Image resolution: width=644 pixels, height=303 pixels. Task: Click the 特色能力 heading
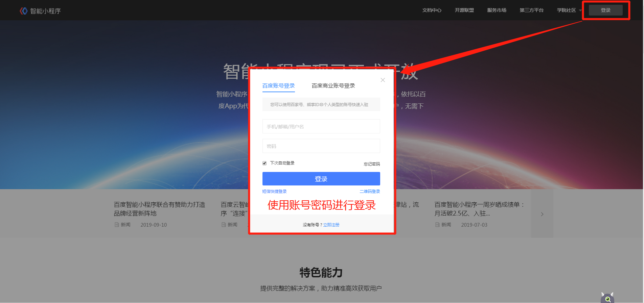321,273
